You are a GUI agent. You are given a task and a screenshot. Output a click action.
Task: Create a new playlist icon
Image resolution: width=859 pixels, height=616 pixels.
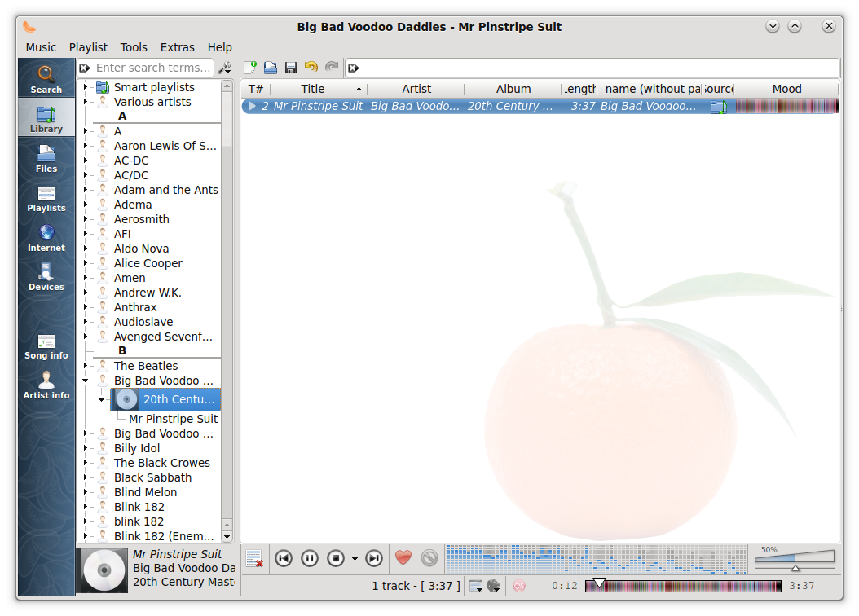pyautogui.click(x=250, y=68)
